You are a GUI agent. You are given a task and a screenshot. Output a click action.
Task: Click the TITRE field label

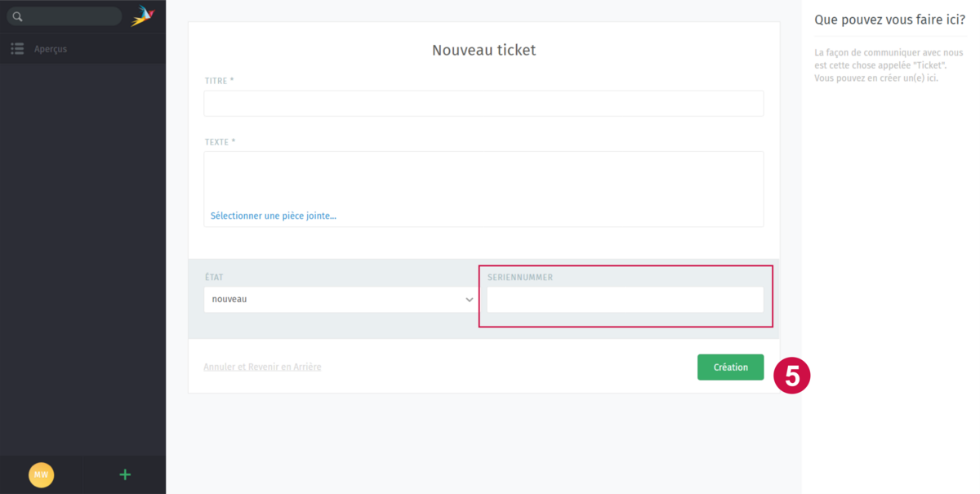click(x=219, y=81)
